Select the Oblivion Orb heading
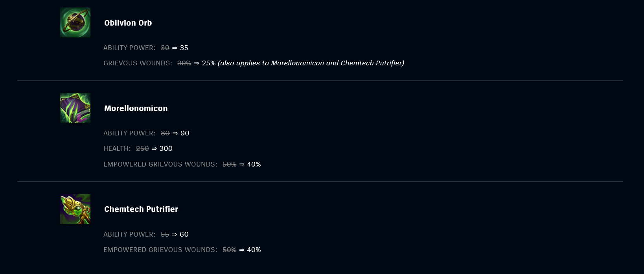The height and width of the screenshot is (274, 644). pos(128,23)
